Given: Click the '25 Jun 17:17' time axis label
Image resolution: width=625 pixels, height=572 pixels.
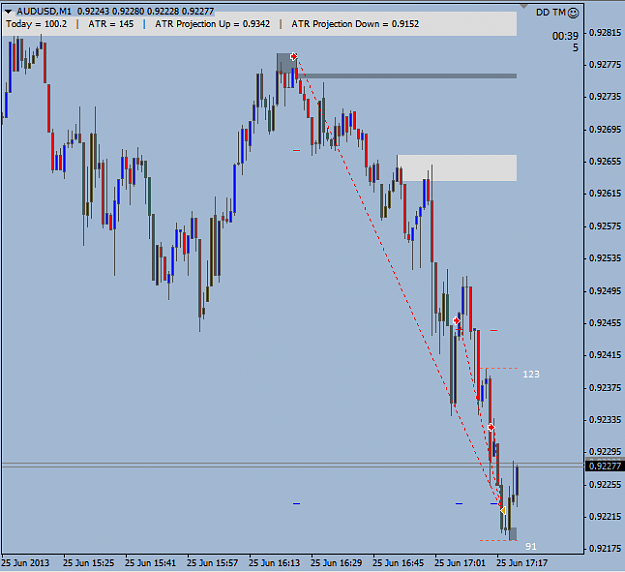Looking at the screenshot, I should 522,563.
